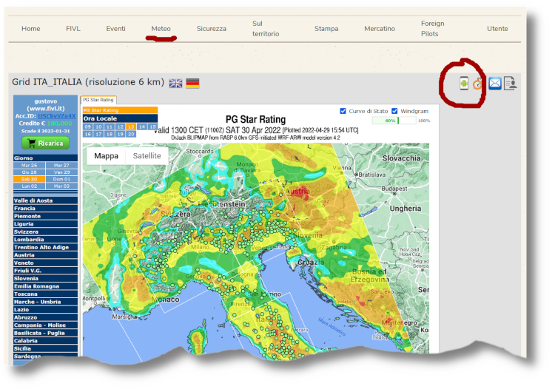Select hour 17 in Ora Locale
Image resolution: width=555 pixels, height=392 pixels.
click(x=98, y=134)
